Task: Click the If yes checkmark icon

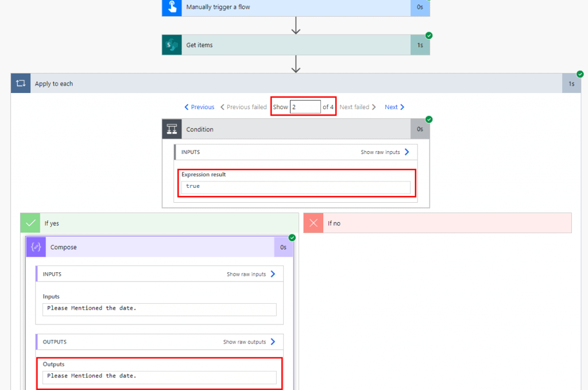Action: click(x=30, y=223)
